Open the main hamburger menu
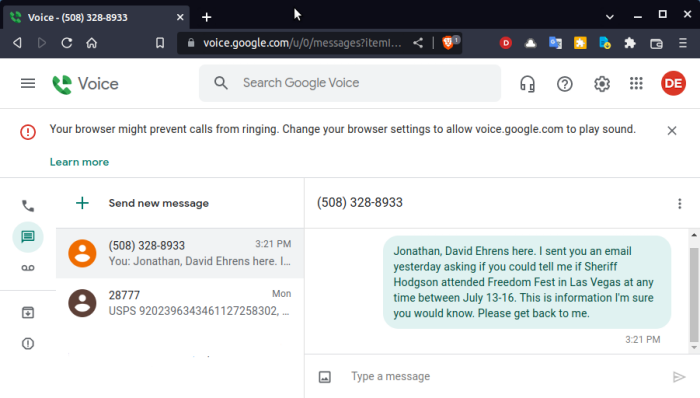 coord(28,83)
